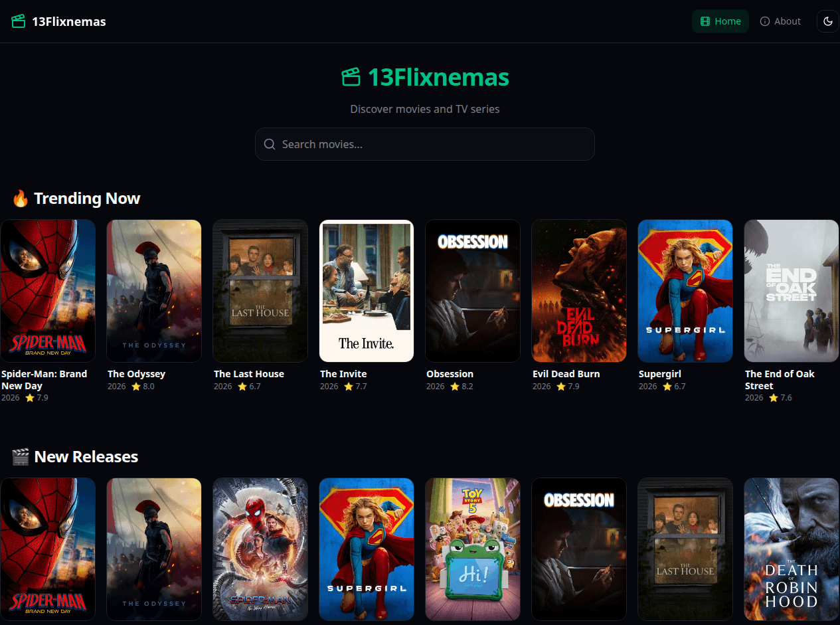Open The Death of Robin Hood poster
This screenshot has height=625, width=840.
coord(792,549)
